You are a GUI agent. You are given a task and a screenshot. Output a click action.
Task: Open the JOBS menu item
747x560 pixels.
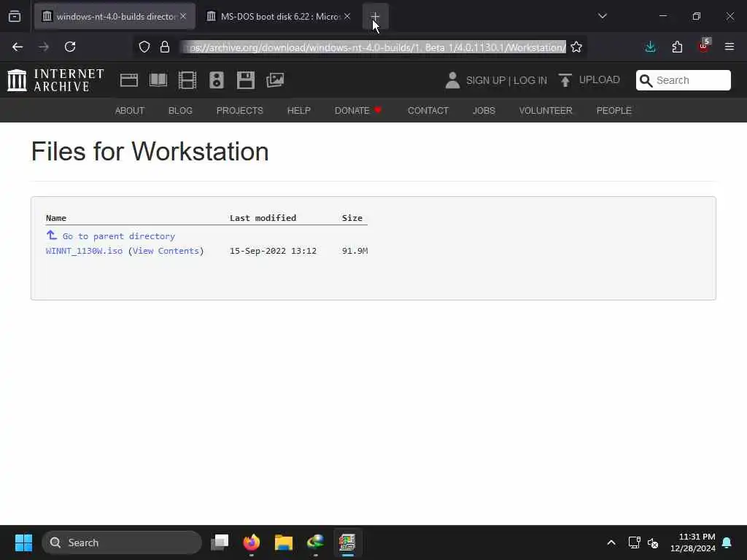tap(484, 111)
